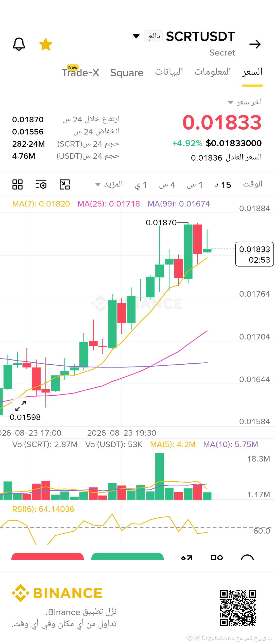Select the 1 س interval
274x644 pixels.
tap(195, 185)
